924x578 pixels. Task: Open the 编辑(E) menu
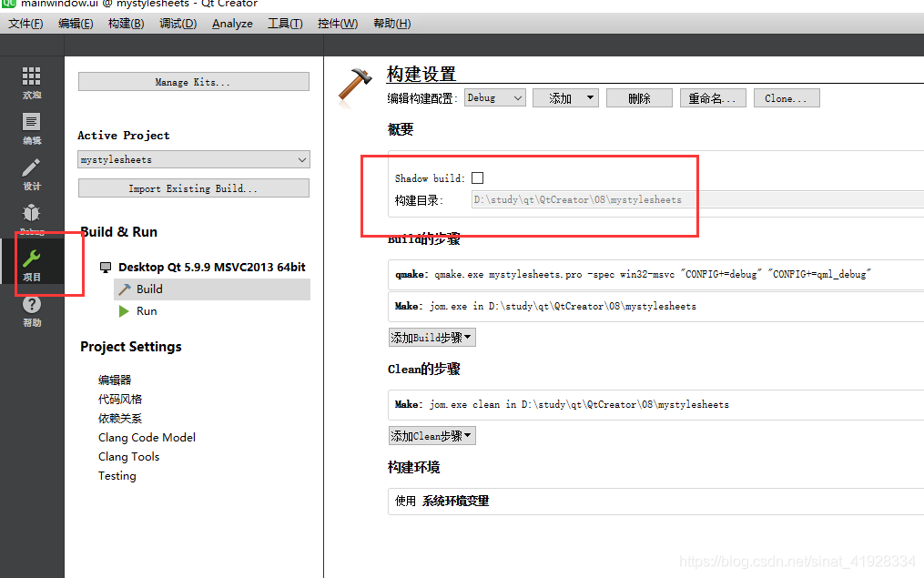click(76, 24)
